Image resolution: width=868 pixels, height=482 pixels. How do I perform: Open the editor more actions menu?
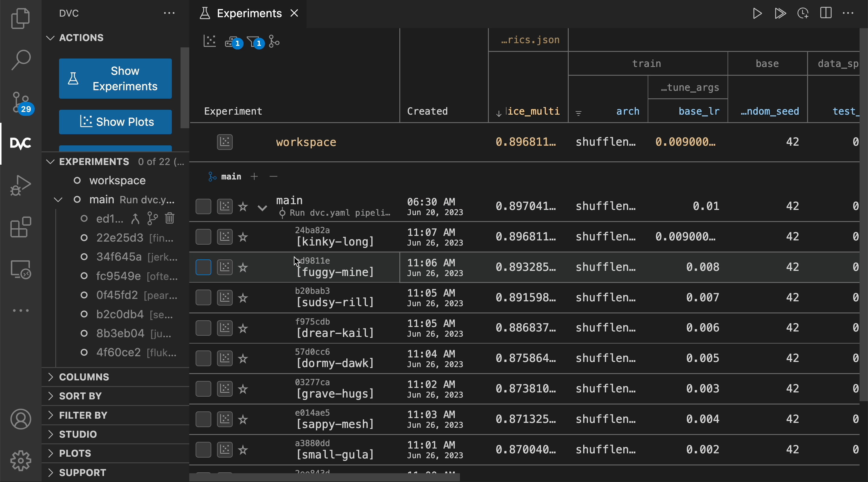click(x=849, y=14)
